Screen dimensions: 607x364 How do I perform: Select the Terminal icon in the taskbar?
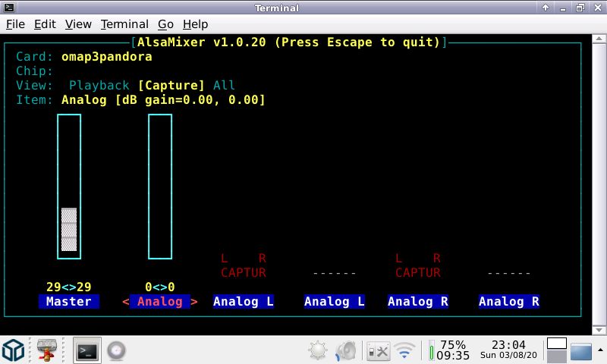(x=87, y=350)
